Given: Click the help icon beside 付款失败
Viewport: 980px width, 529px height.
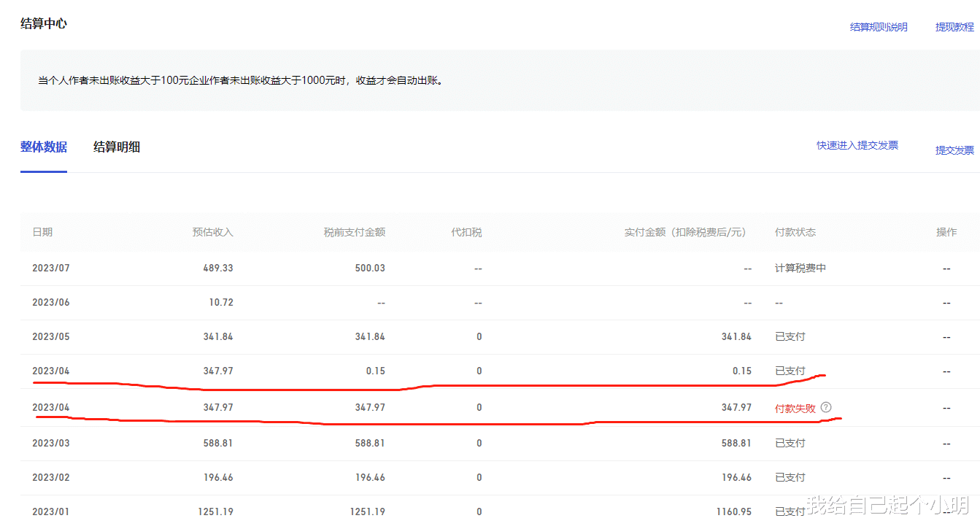Looking at the screenshot, I should tap(826, 407).
